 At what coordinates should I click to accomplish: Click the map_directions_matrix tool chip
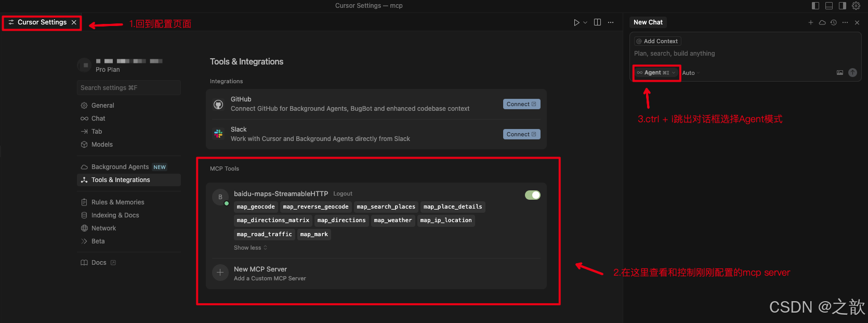coord(273,221)
